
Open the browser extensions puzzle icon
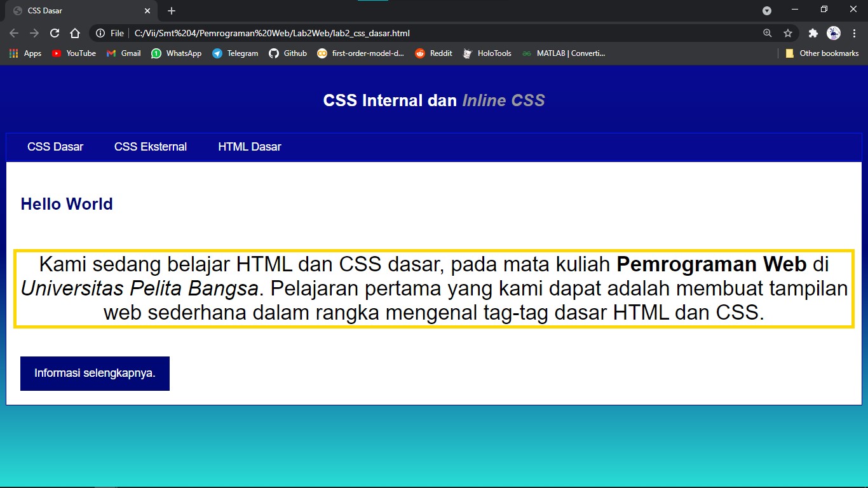(813, 32)
